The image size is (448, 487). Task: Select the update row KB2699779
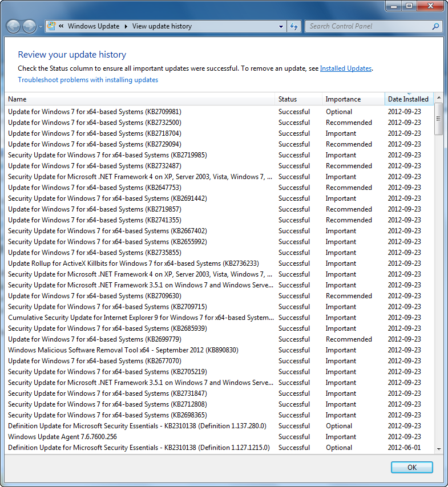click(x=219, y=339)
